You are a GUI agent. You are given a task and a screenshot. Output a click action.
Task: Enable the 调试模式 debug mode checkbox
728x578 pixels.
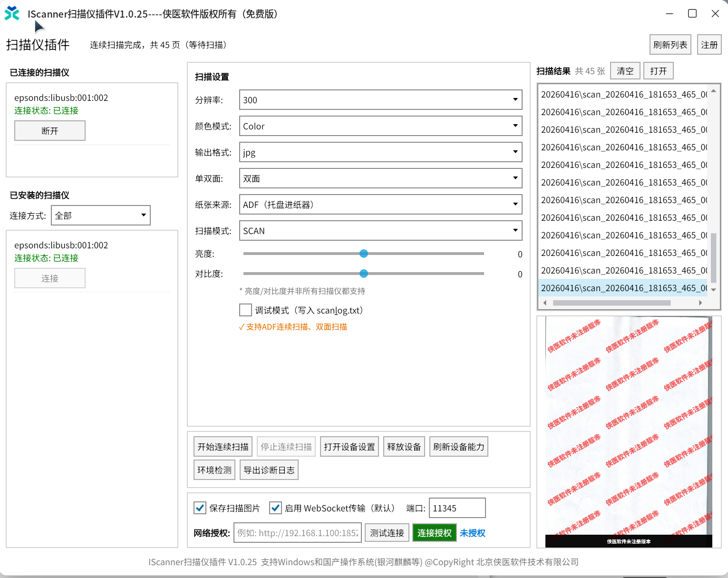coord(245,310)
